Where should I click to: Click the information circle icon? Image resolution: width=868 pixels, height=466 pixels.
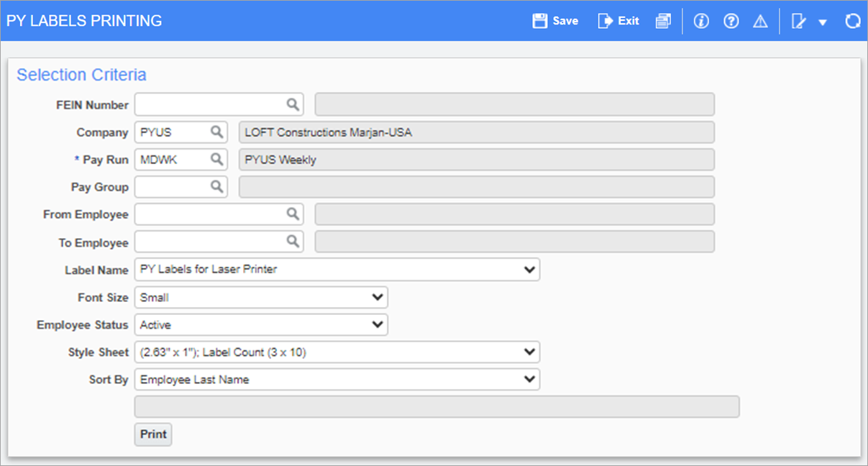tap(701, 21)
